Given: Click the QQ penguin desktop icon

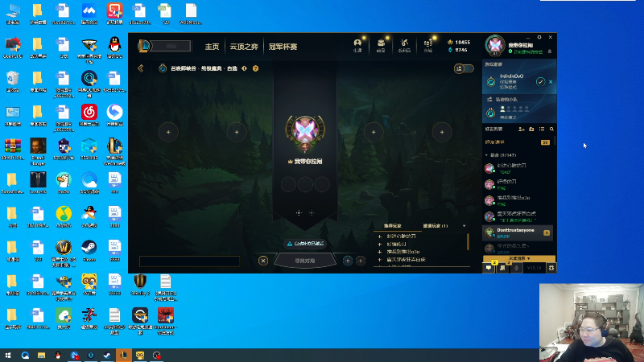Looking at the screenshot, I should click(114, 47).
